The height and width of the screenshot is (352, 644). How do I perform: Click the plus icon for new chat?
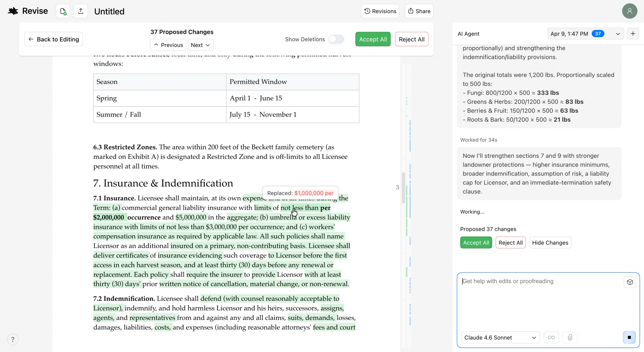click(633, 34)
